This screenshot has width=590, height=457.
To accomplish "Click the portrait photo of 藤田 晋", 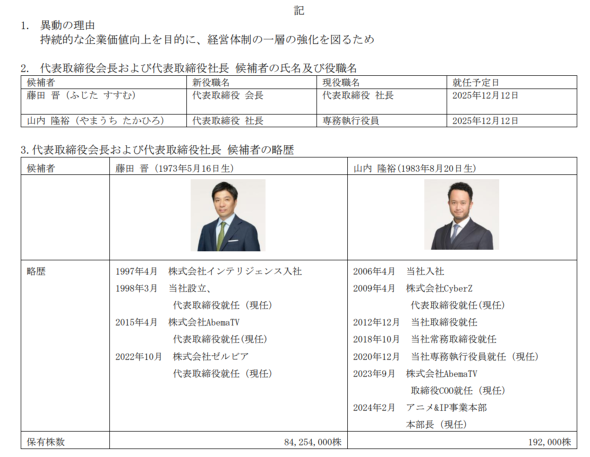I will click(228, 215).
